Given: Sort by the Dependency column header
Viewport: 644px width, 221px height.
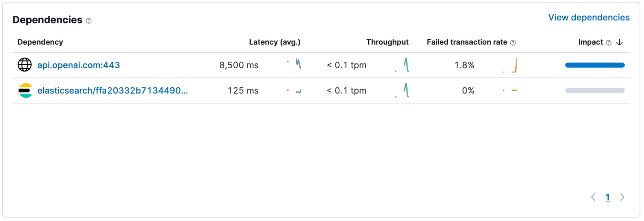Looking at the screenshot, I should 40,42.
